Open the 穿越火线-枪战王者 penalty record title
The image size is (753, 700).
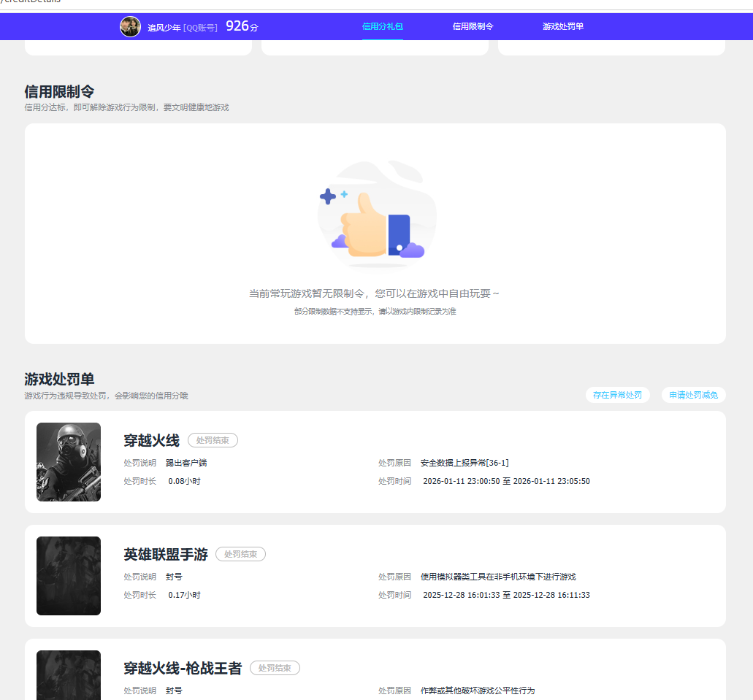183,669
